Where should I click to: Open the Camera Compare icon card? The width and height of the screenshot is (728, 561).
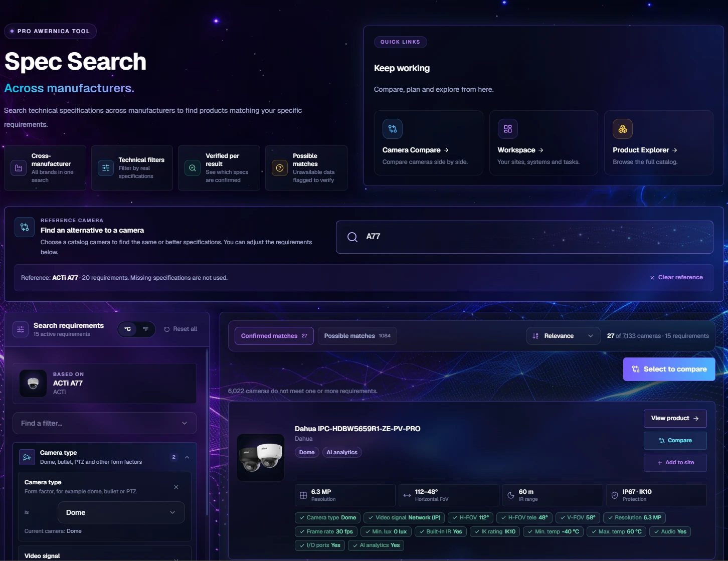(x=393, y=129)
